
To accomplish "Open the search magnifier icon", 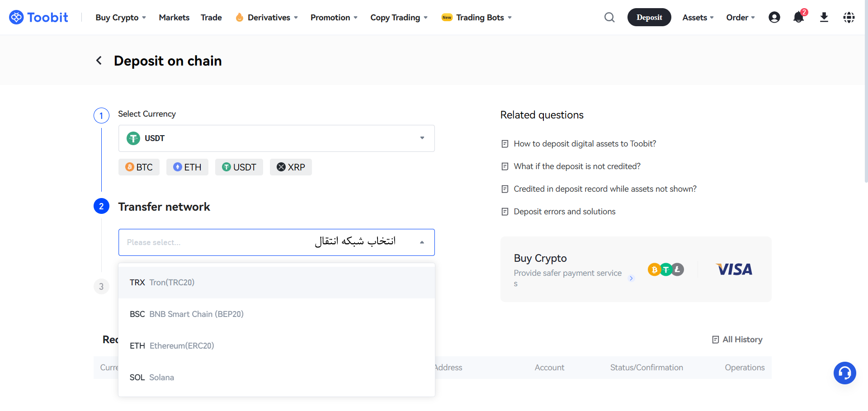I will coord(609,17).
